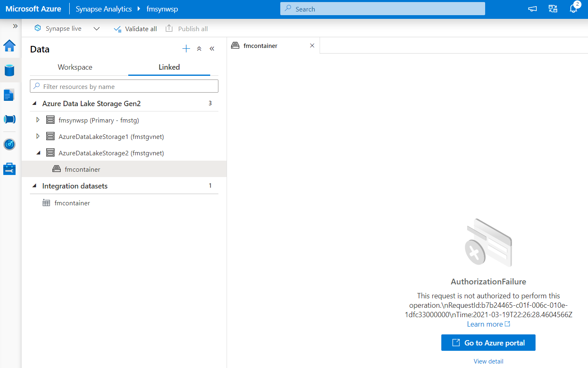Open the fmcontainer integration dataset
Image resolution: width=588 pixels, height=368 pixels.
[72, 203]
